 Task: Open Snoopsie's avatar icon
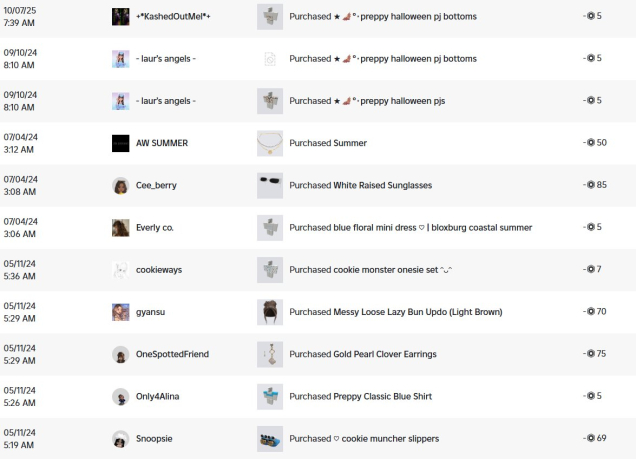tap(120, 438)
